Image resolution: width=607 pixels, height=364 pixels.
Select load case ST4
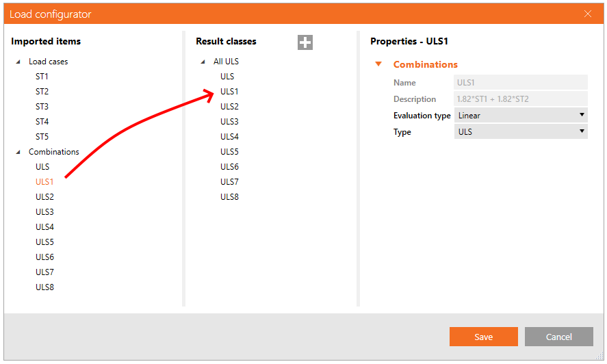click(x=42, y=122)
